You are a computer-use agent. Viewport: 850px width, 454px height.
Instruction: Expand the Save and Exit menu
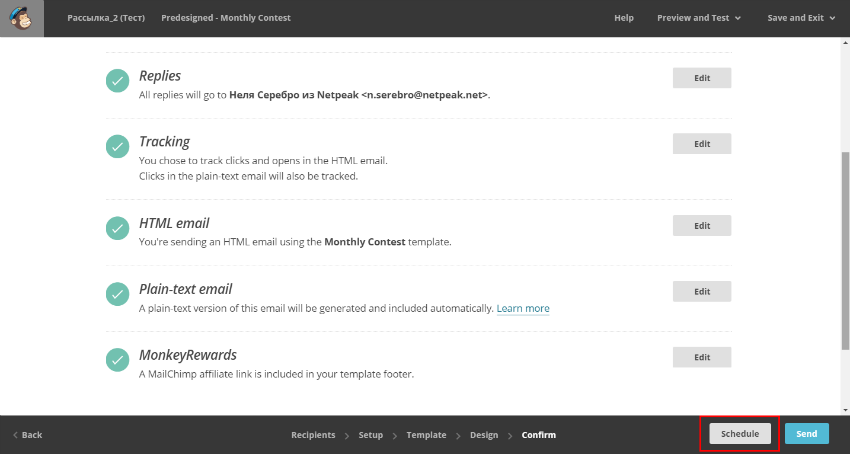801,18
